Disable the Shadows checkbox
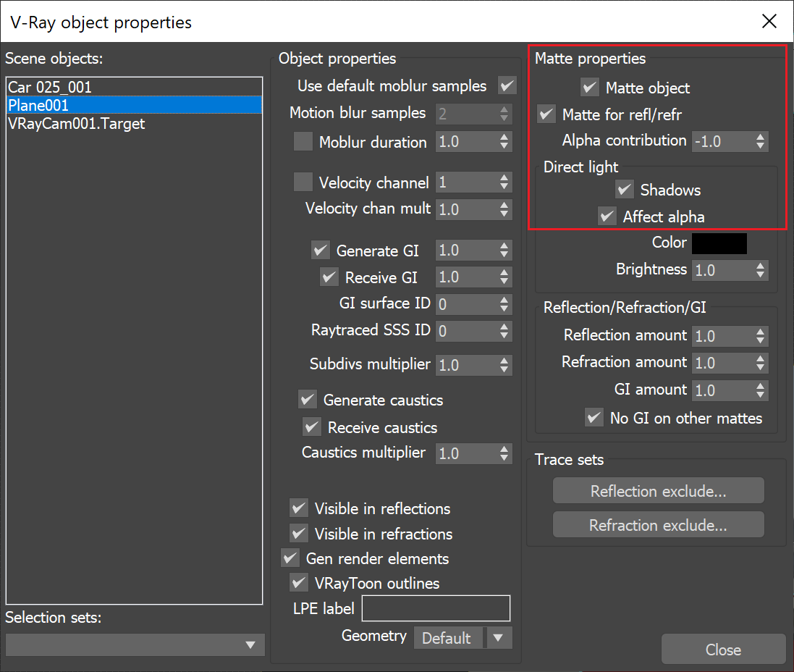The image size is (794, 672). pyautogui.click(x=625, y=190)
